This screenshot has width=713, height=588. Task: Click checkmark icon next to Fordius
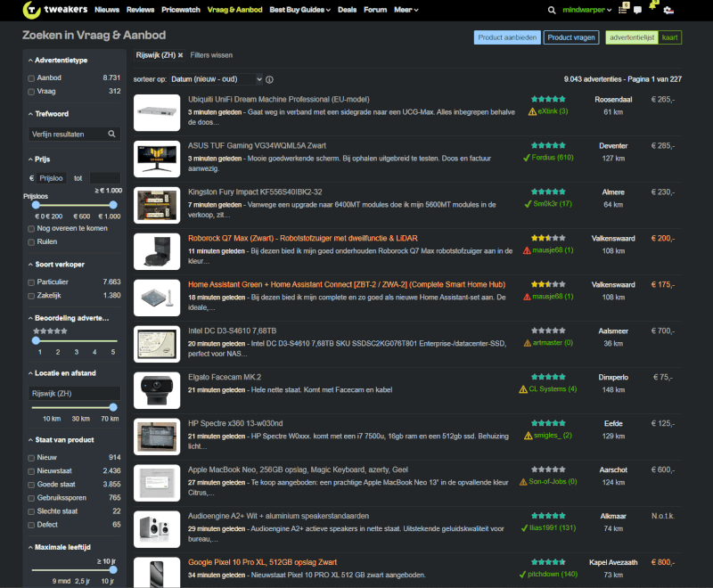pos(527,158)
